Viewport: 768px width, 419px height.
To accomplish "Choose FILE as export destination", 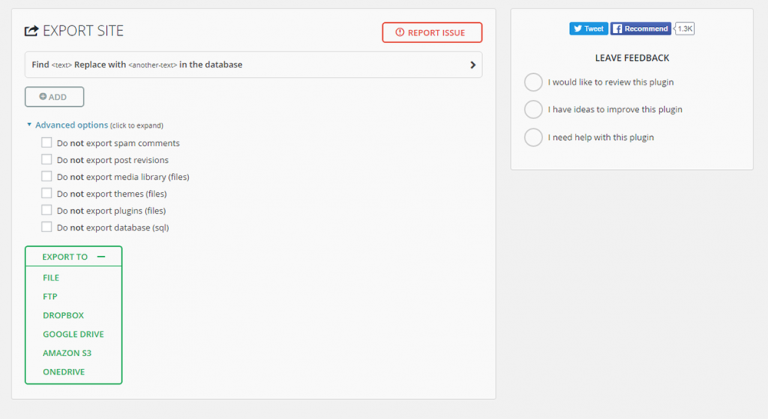I will pos(51,278).
